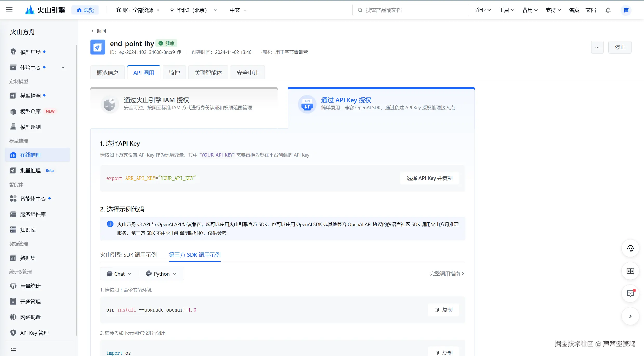Open the hamburger menu icon
The height and width of the screenshot is (356, 644).
coord(9,10)
